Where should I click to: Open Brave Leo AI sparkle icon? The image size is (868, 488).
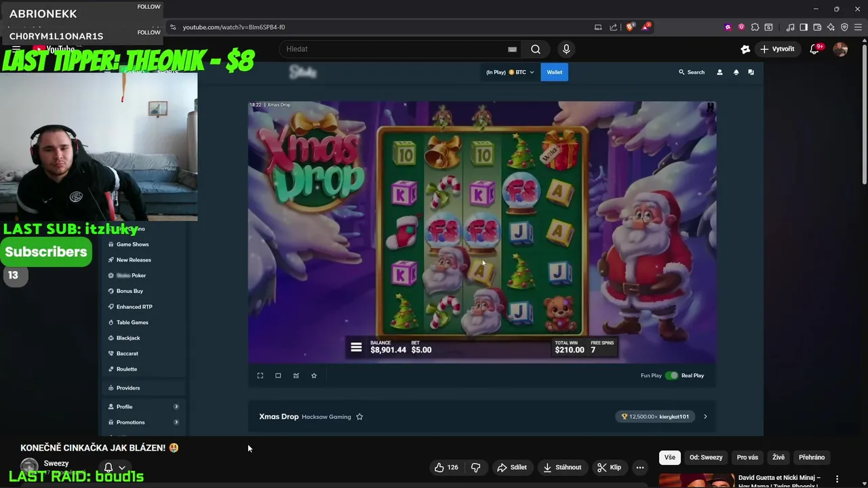point(831,27)
